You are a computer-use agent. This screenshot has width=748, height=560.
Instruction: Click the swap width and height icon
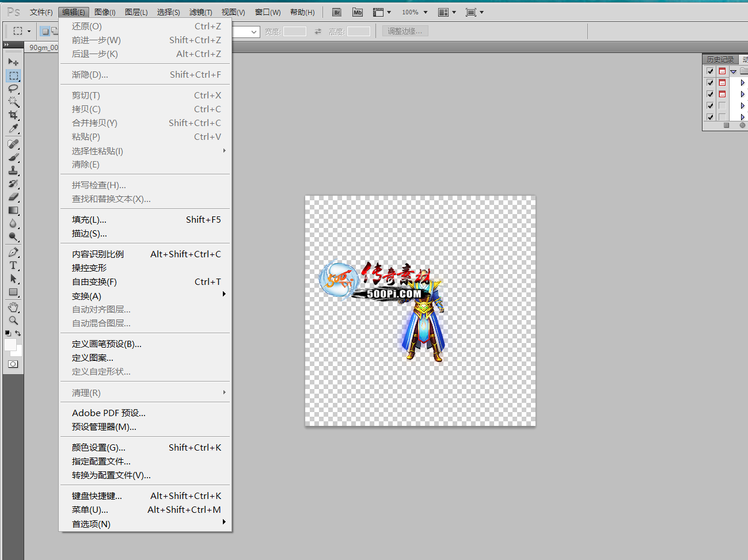coord(318,32)
